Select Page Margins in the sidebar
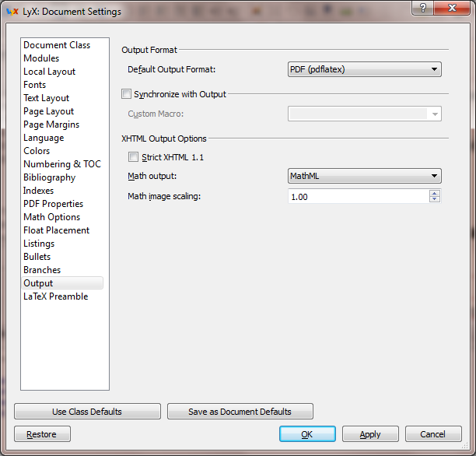Viewport: 476px width, 456px height. [x=51, y=125]
